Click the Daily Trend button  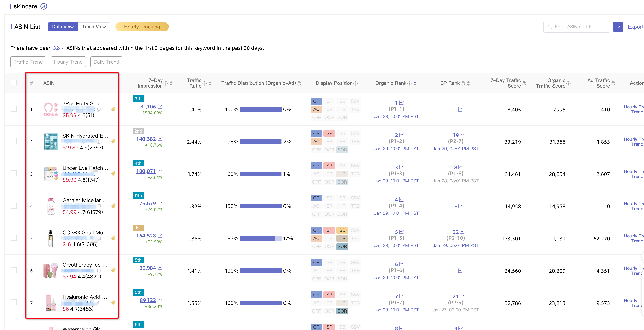pyautogui.click(x=107, y=62)
